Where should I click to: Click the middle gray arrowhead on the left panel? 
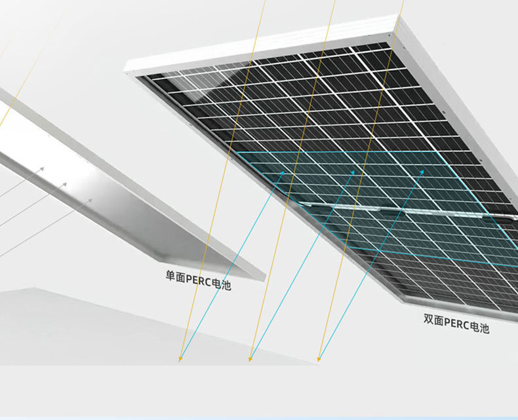click(64, 185)
